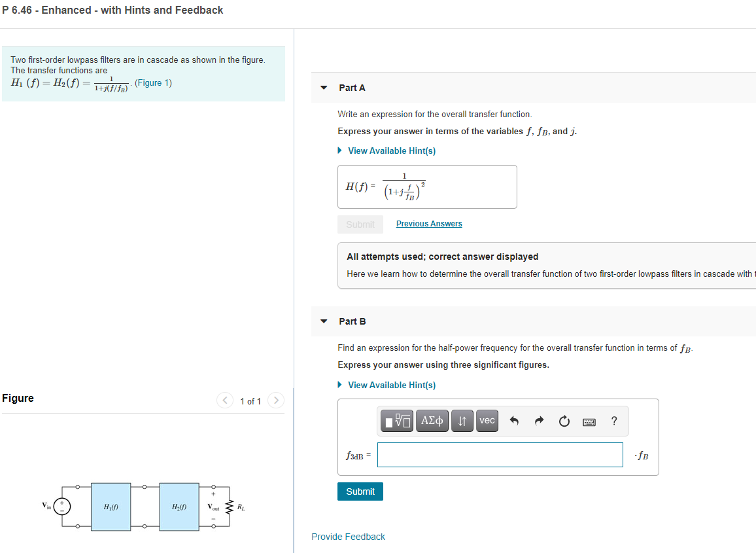Image resolution: width=756 pixels, height=553 pixels.
Task: Go to next figure with right arrow
Action: pos(275,400)
